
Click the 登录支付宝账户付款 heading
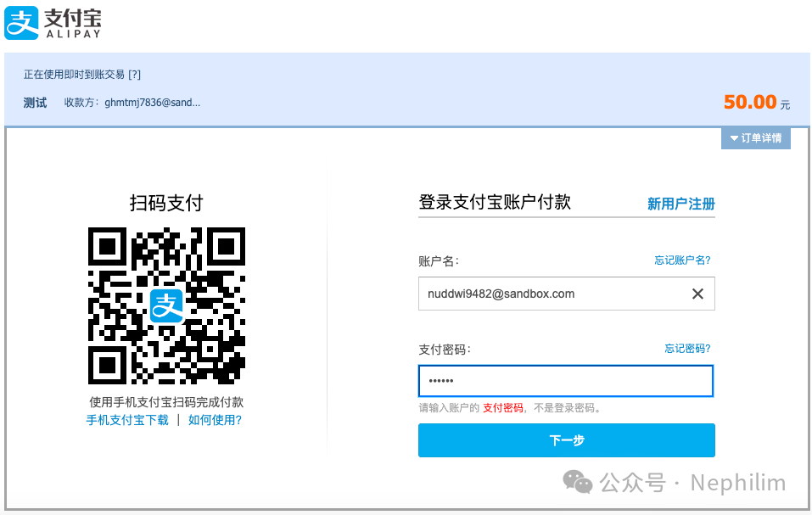495,202
